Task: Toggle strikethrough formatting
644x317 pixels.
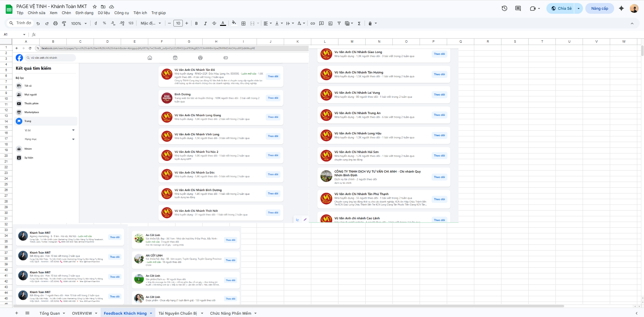Action: click(214, 24)
